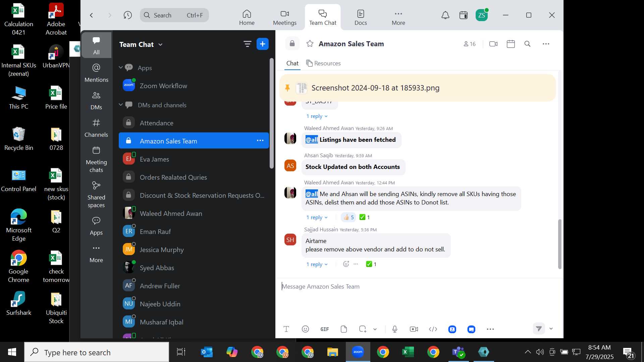Image resolution: width=644 pixels, height=362 pixels.
Task: Insert a code snippet
Action: (433, 329)
